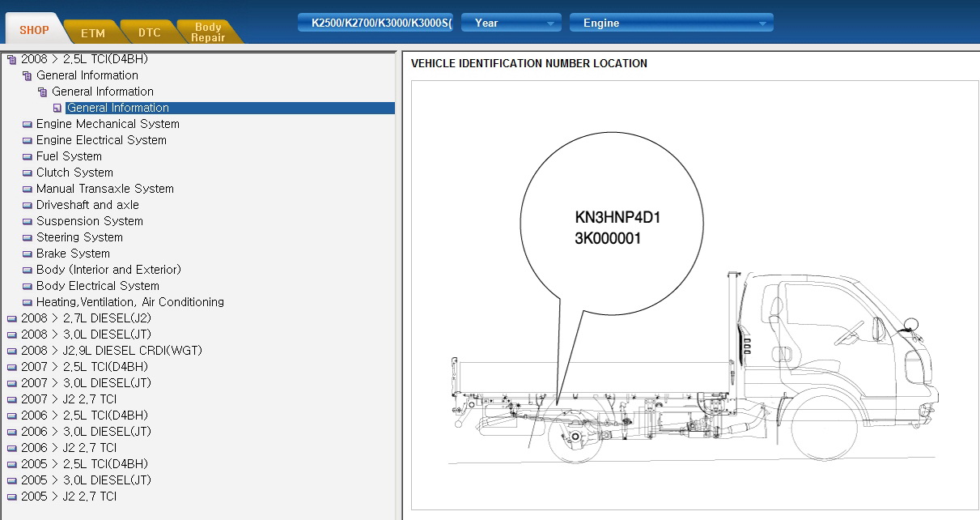Open Engine Electrical System section
This screenshot has height=520, width=980.
click(101, 140)
